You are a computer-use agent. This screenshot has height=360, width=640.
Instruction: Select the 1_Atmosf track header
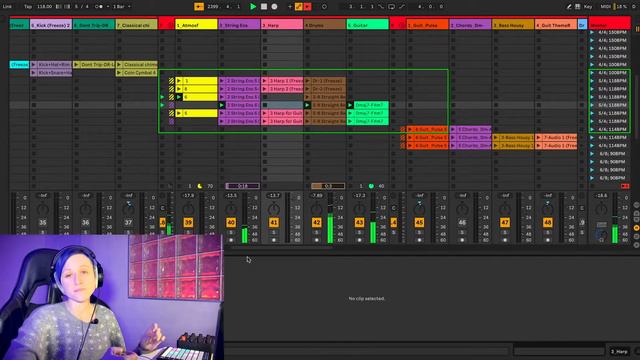196,25
